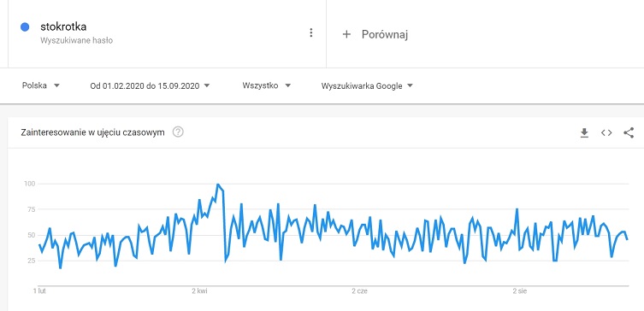Click the 2 cze timeline label

click(359, 291)
